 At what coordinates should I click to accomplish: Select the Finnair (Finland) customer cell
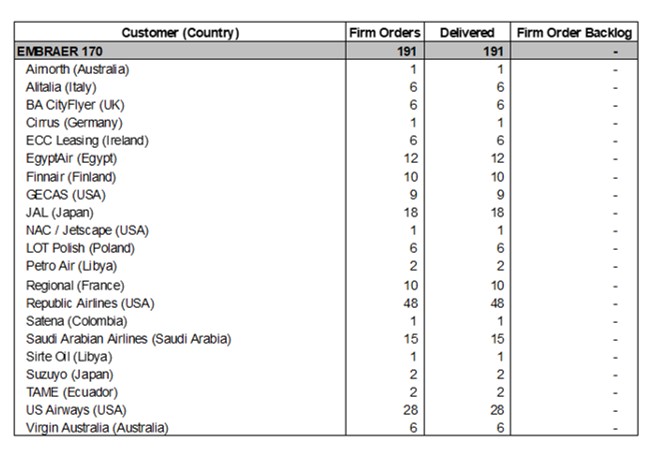tap(72, 177)
